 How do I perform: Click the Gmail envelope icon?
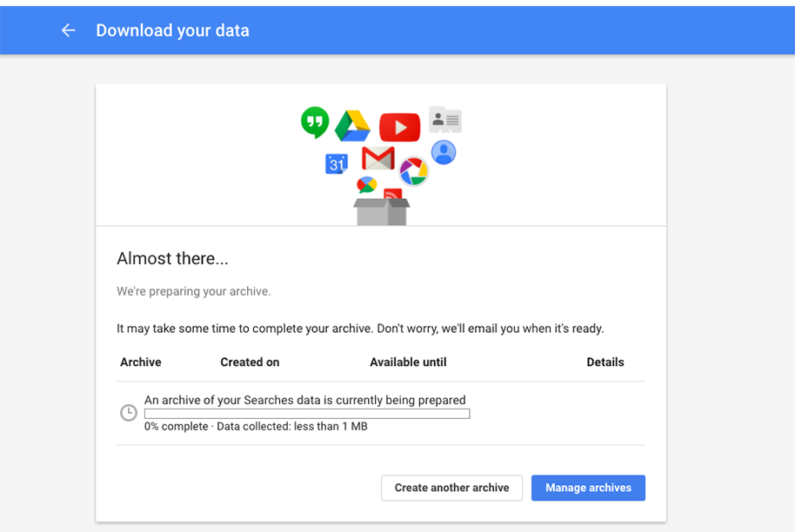(x=378, y=158)
